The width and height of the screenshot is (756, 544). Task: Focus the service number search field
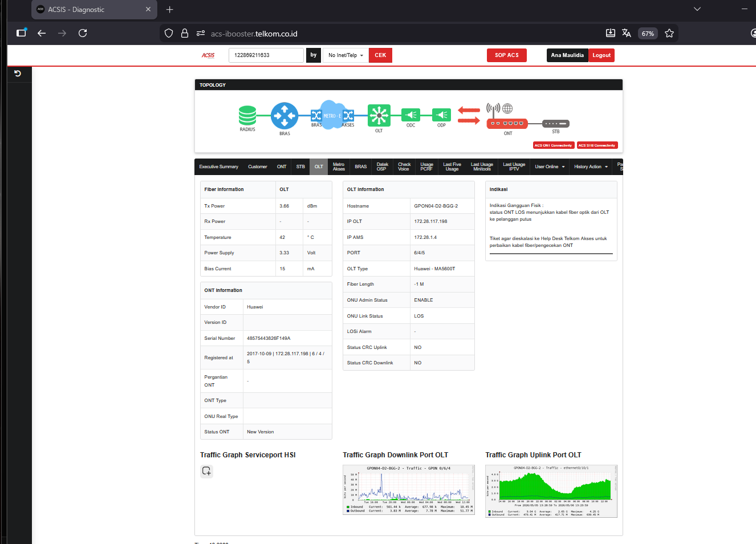point(266,55)
